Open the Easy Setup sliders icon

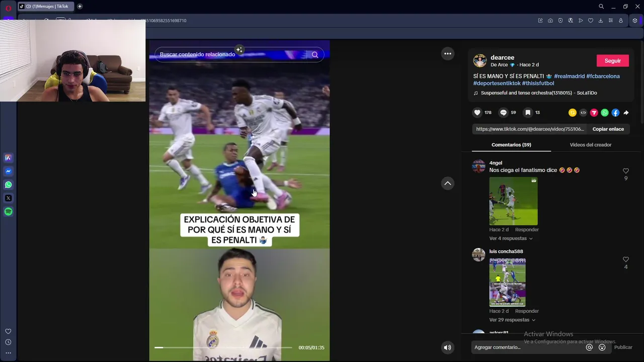(611, 21)
